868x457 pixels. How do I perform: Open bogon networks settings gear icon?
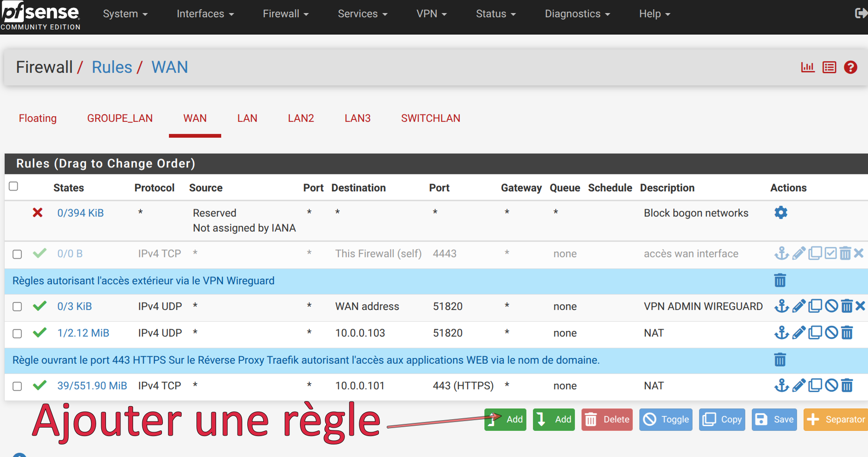point(781,213)
